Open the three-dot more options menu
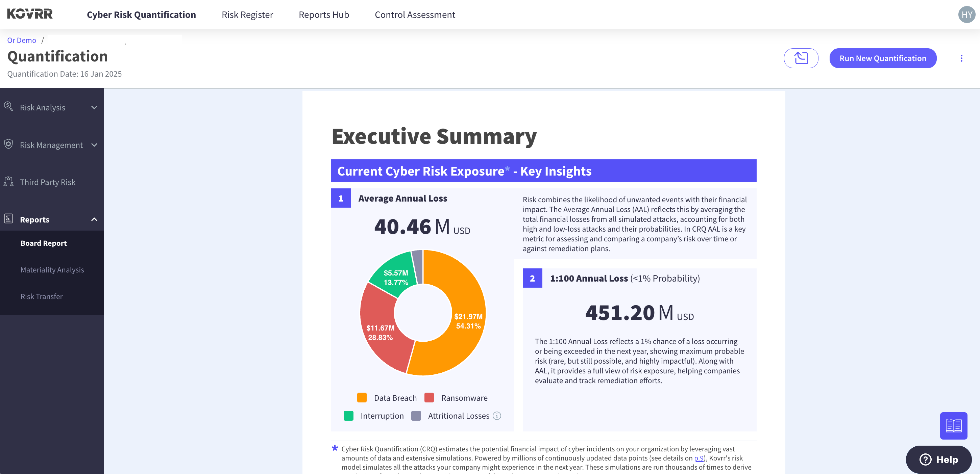The height and width of the screenshot is (474, 980). 961,58
